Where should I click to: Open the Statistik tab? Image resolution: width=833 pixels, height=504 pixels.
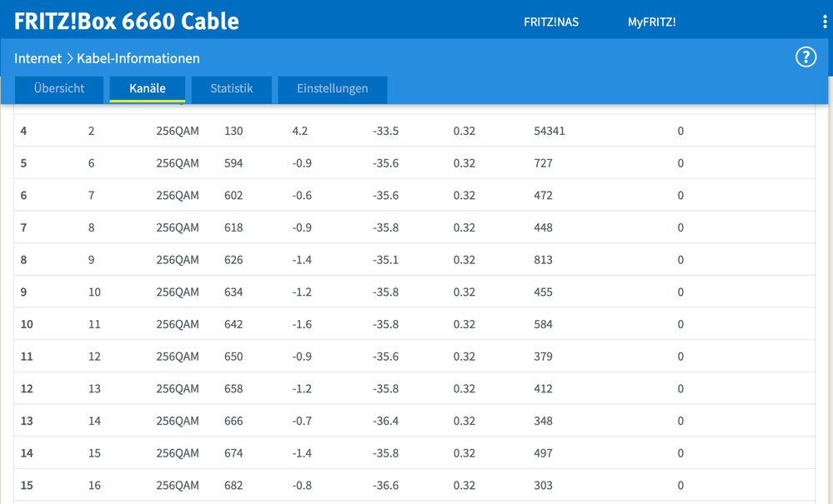[231, 88]
